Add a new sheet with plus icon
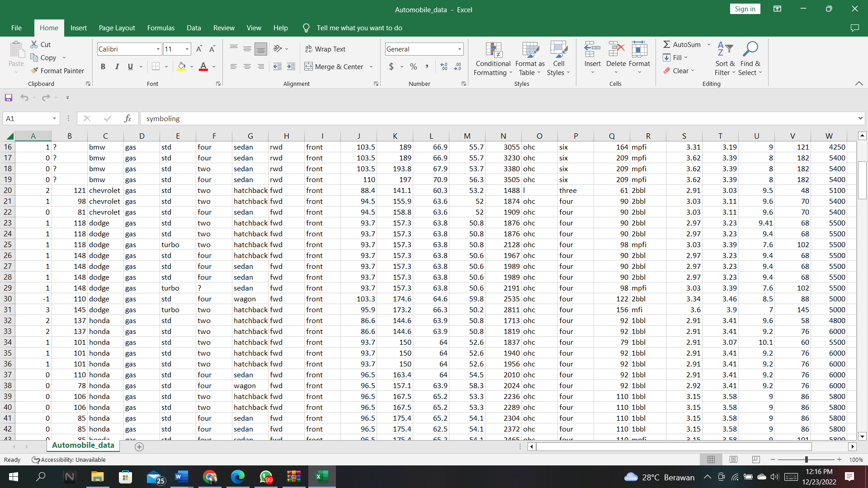868x488 pixels. click(139, 446)
